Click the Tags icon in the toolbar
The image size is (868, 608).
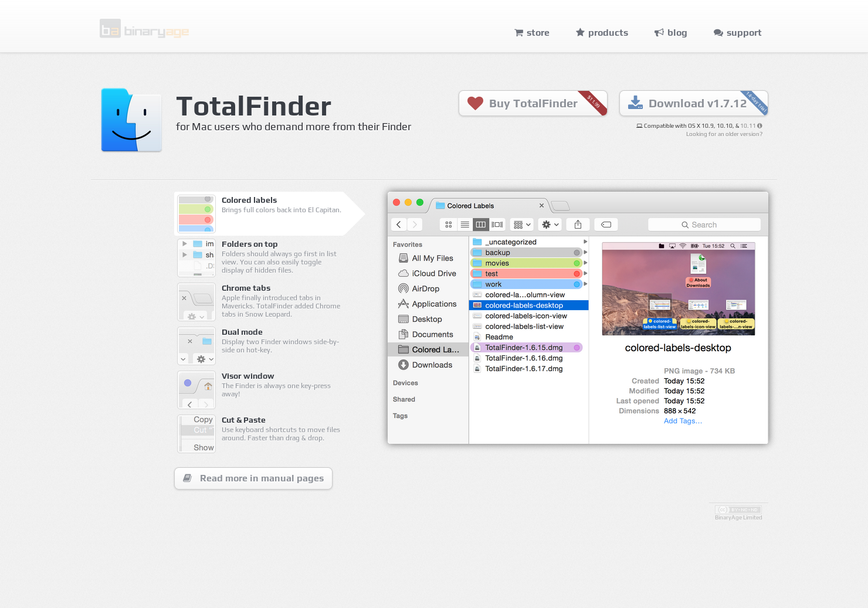click(x=606, y=224)
